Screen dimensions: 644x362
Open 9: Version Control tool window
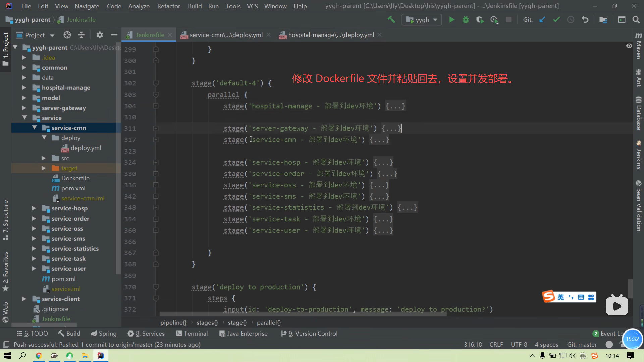click(x=309, y=334)
